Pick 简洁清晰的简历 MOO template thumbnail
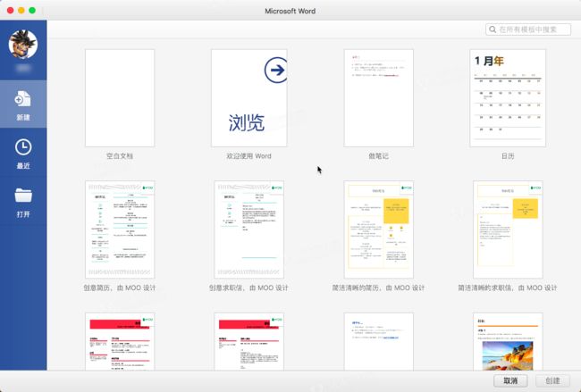 coord(378,229)
